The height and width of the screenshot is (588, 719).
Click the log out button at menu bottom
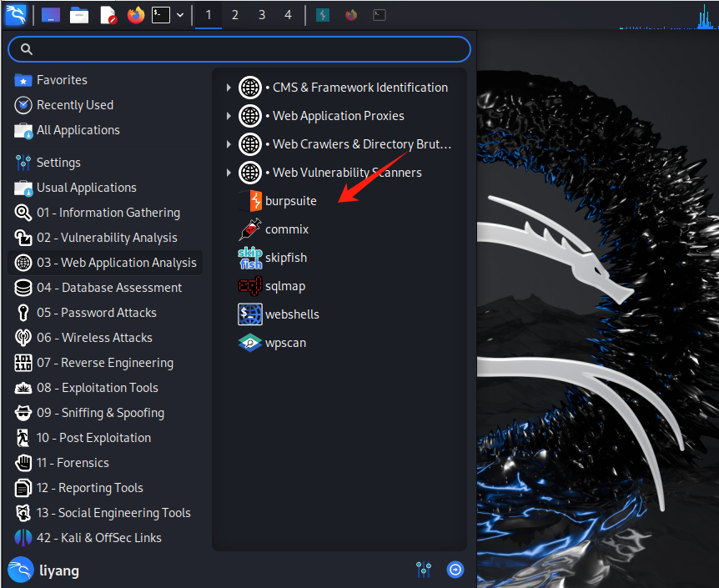(455, 570)
